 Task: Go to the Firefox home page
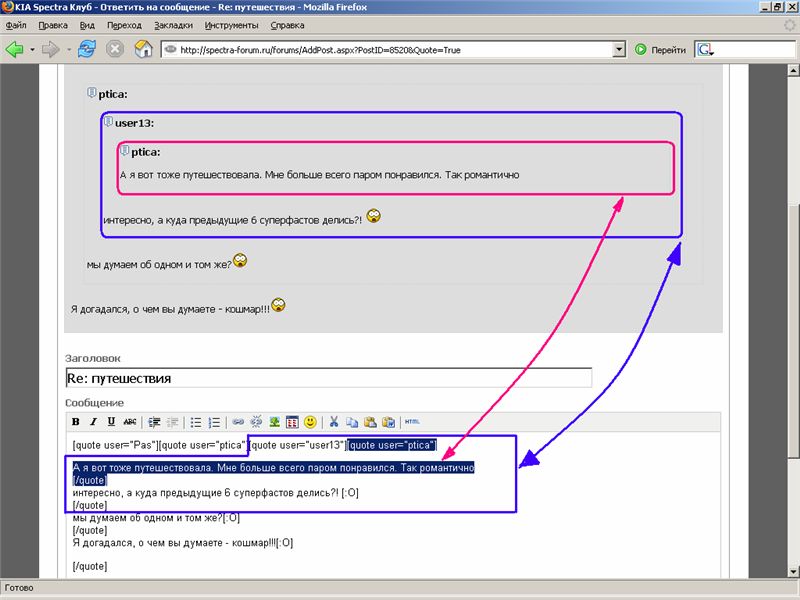[x=143, y=48]
